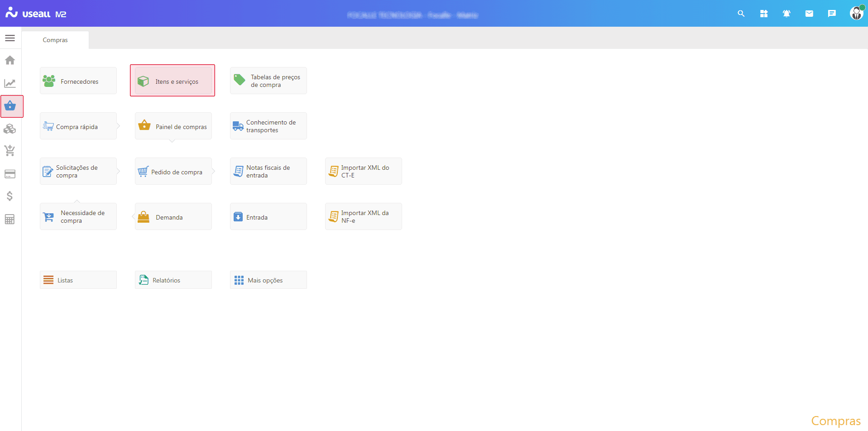Click the user profile avatar
This screenshot has height=431, width=868.
[856, 13]
